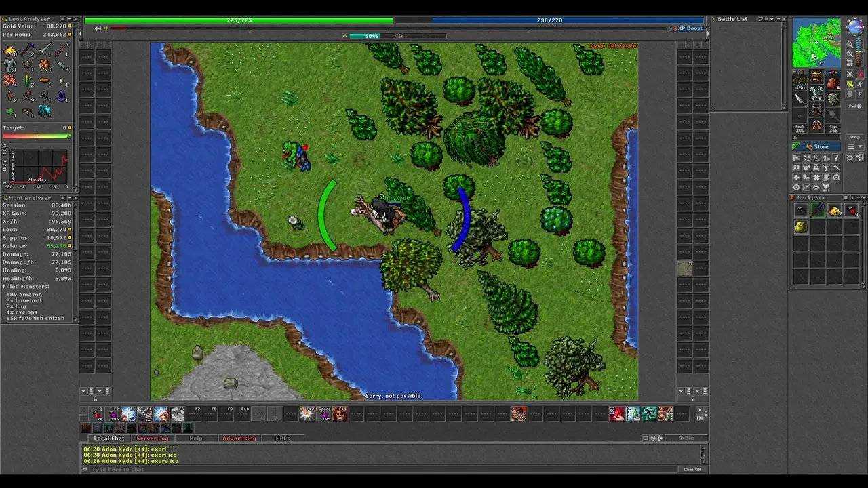Click the Stop button

[854, 137]
